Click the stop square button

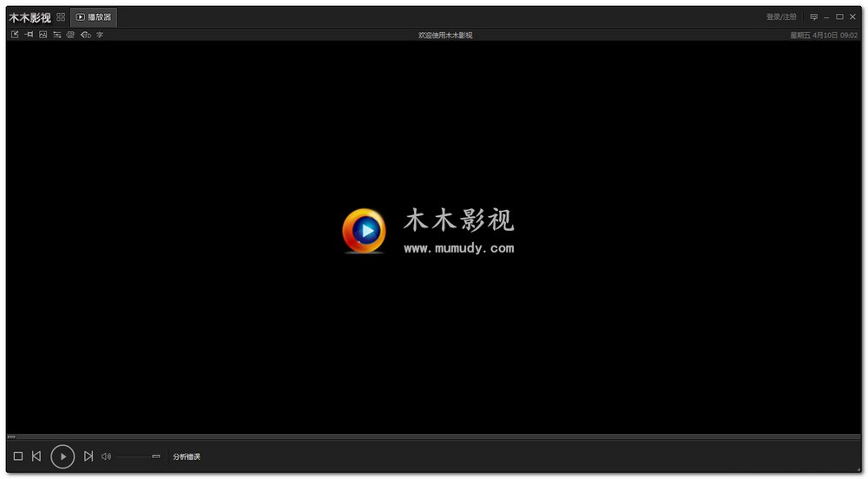(x=18, y=456)
